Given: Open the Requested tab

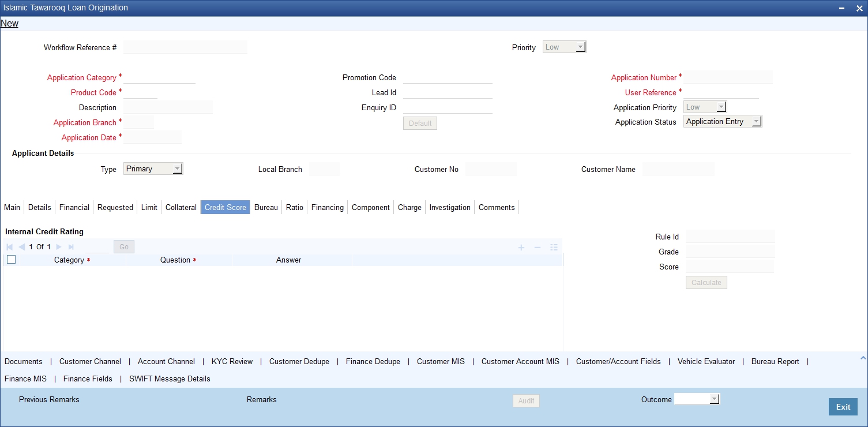Looking at the screenshot, I should (115, 207).
